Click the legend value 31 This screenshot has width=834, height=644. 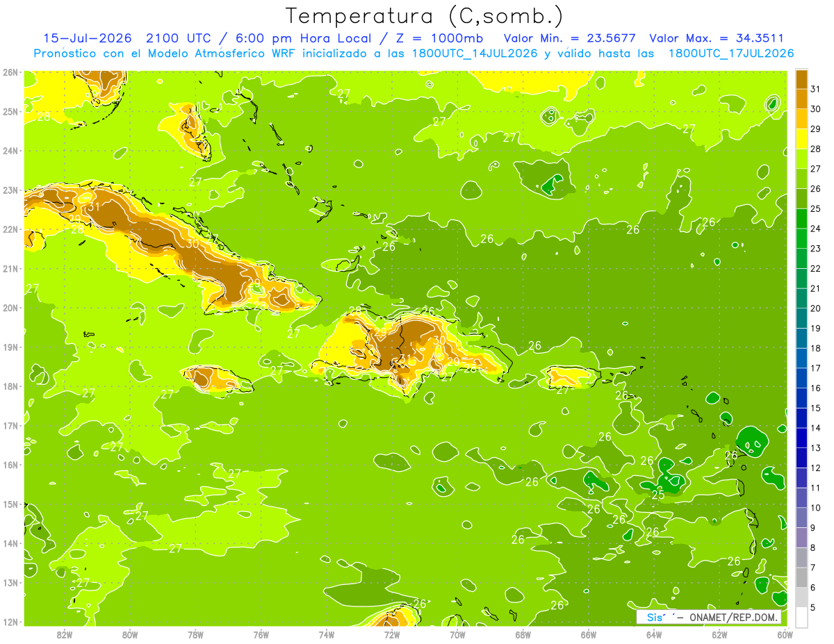click(x=816, y=89)
